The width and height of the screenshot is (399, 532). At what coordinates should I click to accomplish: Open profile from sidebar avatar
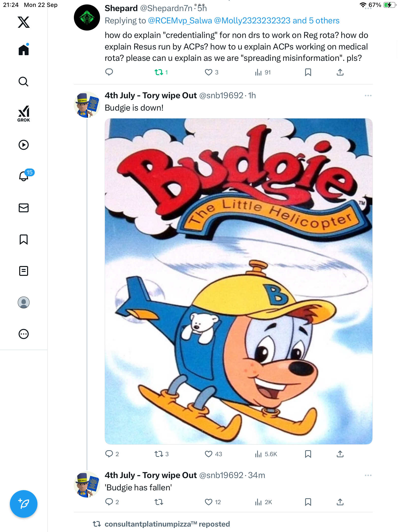(x=24, y=302)
